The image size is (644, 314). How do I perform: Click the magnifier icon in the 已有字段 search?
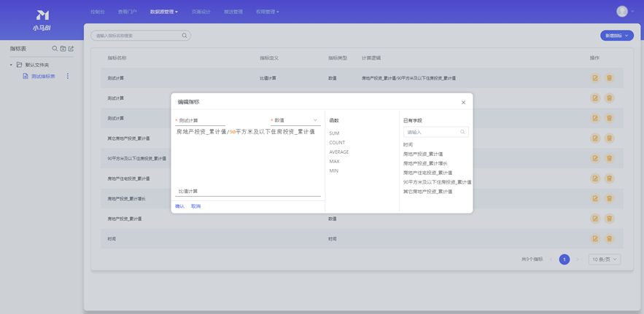(x=462, y=132)
